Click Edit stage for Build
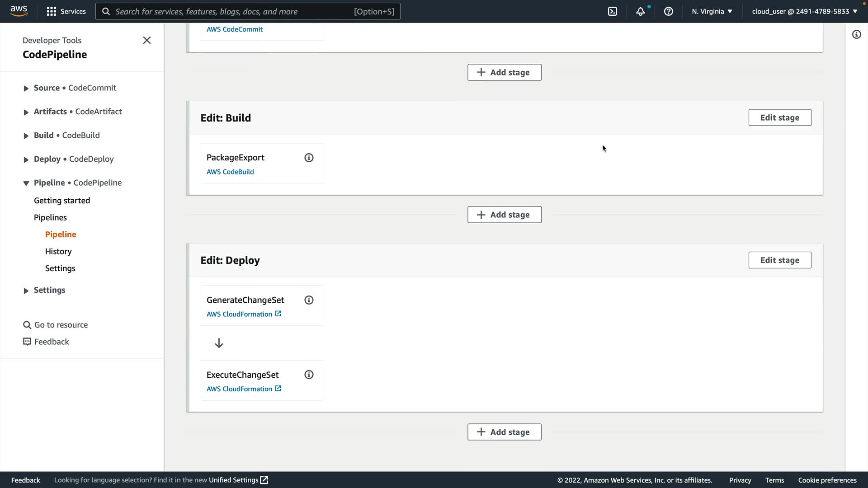 pyautogui.click(x=779, y=117)
